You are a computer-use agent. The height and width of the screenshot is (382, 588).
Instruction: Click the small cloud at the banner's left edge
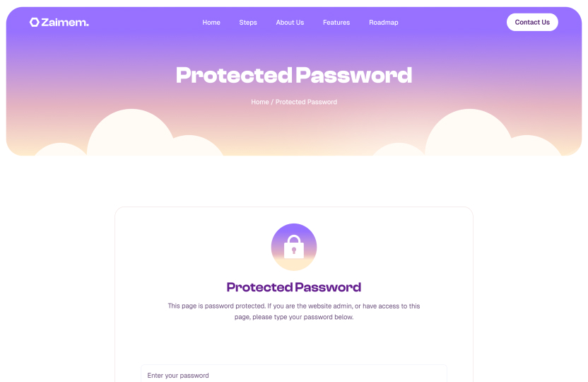[x=60, y=150]
